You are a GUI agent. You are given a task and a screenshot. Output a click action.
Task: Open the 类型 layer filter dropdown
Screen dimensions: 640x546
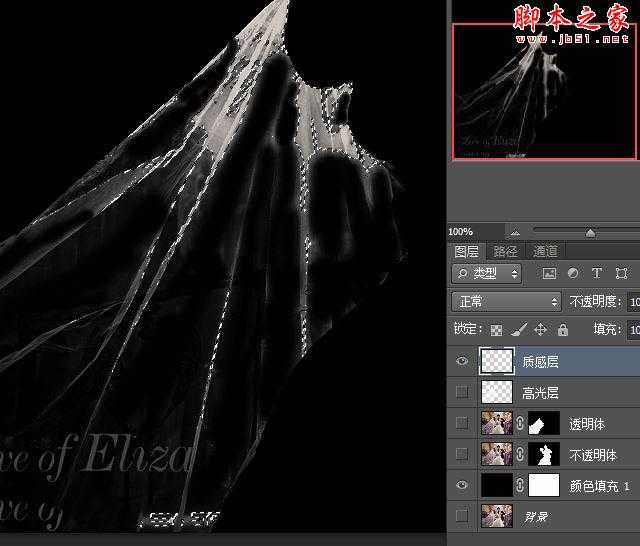click(487, 273)
